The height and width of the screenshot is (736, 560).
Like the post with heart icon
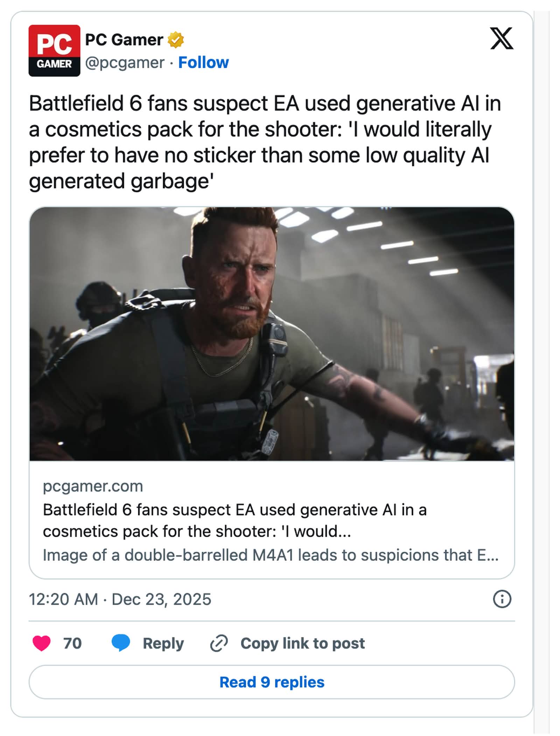[x=41, y=643]
